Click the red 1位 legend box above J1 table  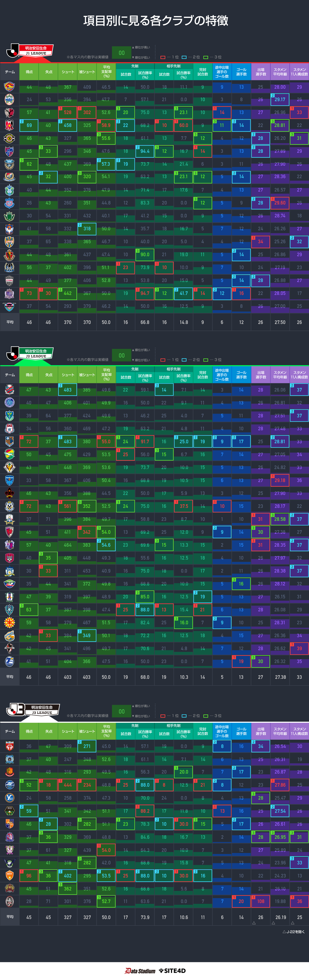tap(163, 57)
